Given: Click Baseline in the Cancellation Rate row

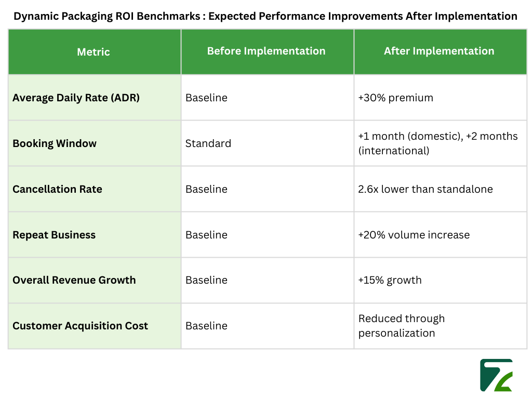Looking at the screenshot, I should [206, 189].
